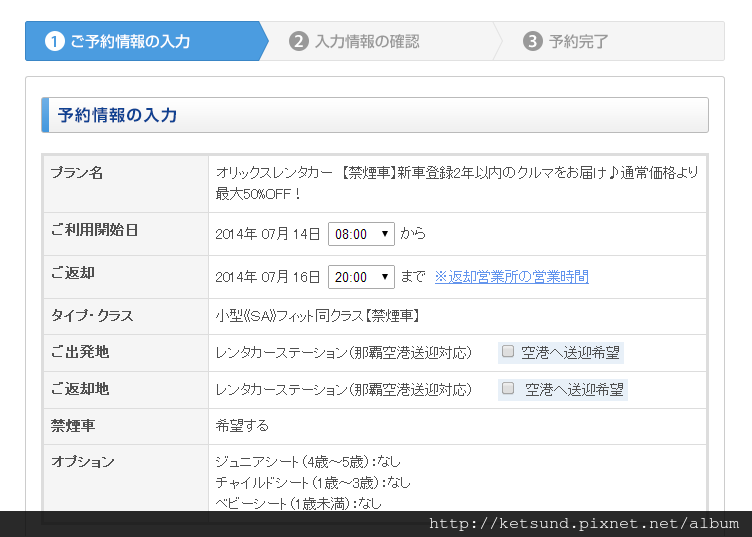Check 空港へ送迎希望 in the ご出発地 row
The height and width of the screenshot is (537, 752).
point(508,351)
